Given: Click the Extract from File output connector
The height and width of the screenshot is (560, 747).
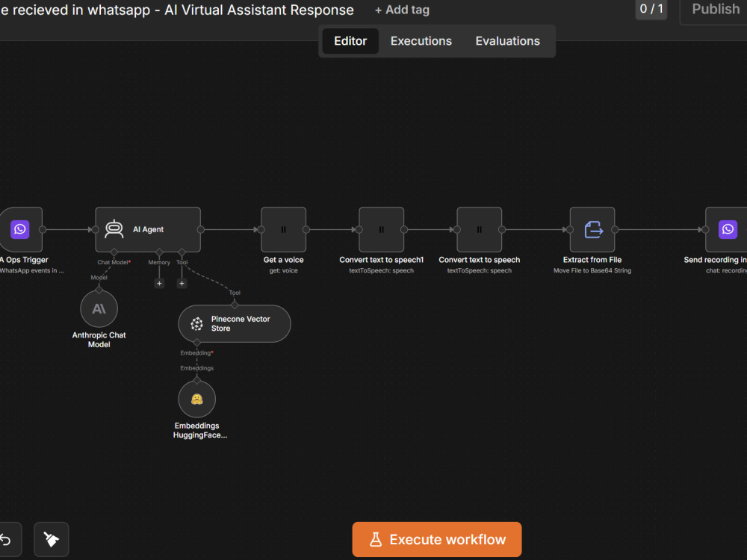Looking at the screenshot, I should (x=615, y=229).
